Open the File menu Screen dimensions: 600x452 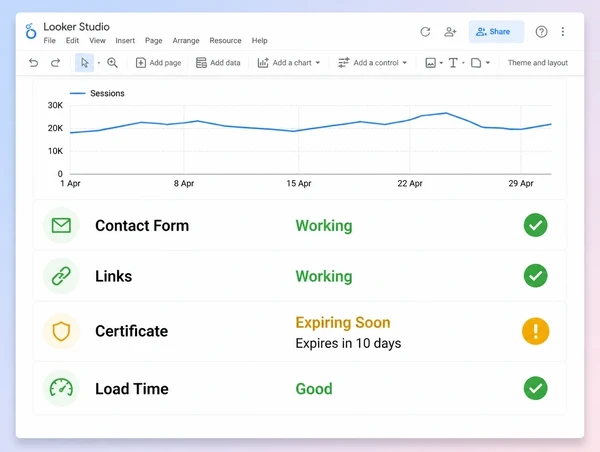(x=49, y=41)
